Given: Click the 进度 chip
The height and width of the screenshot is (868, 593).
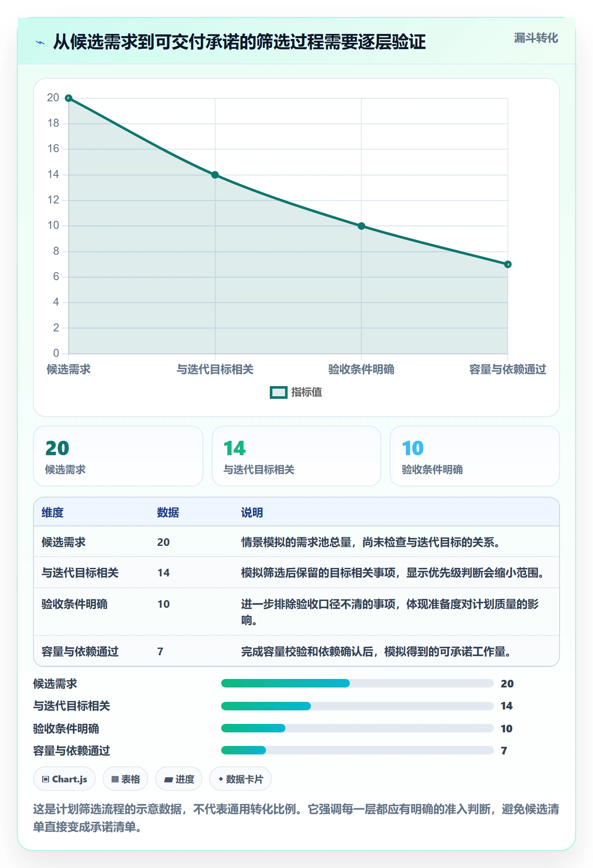Looking at the screenshot, I should [179, 779].
